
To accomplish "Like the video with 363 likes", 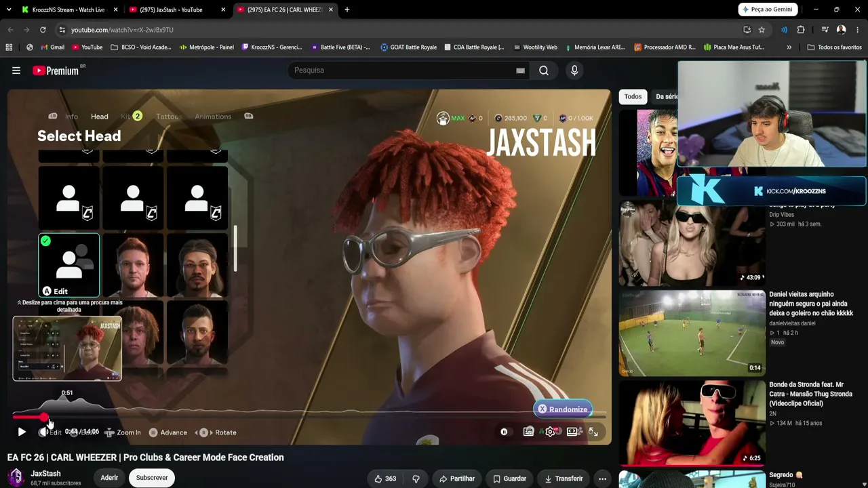I will tap(385, 479).
